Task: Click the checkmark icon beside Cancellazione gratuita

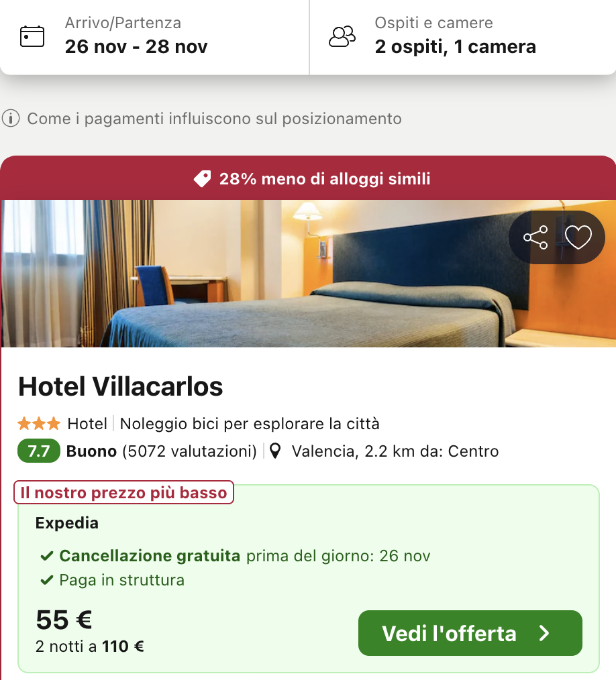Action: click(x=47, y=557)
